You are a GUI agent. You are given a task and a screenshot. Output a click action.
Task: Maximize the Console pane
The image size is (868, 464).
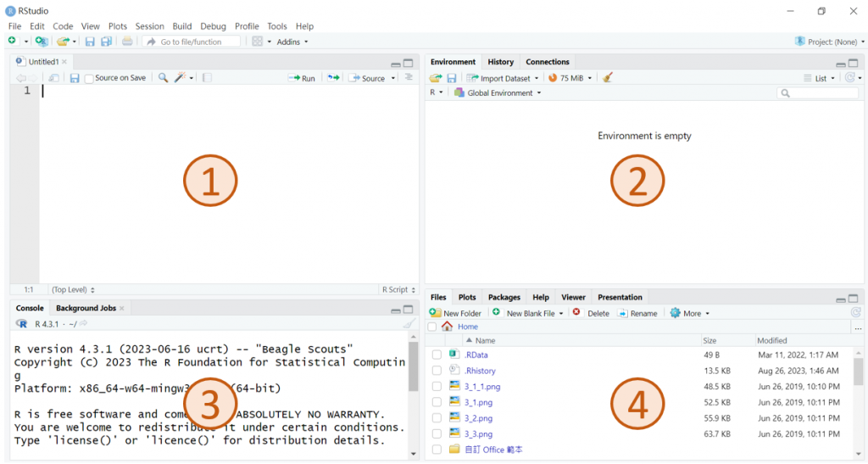[x=408, y=310]
